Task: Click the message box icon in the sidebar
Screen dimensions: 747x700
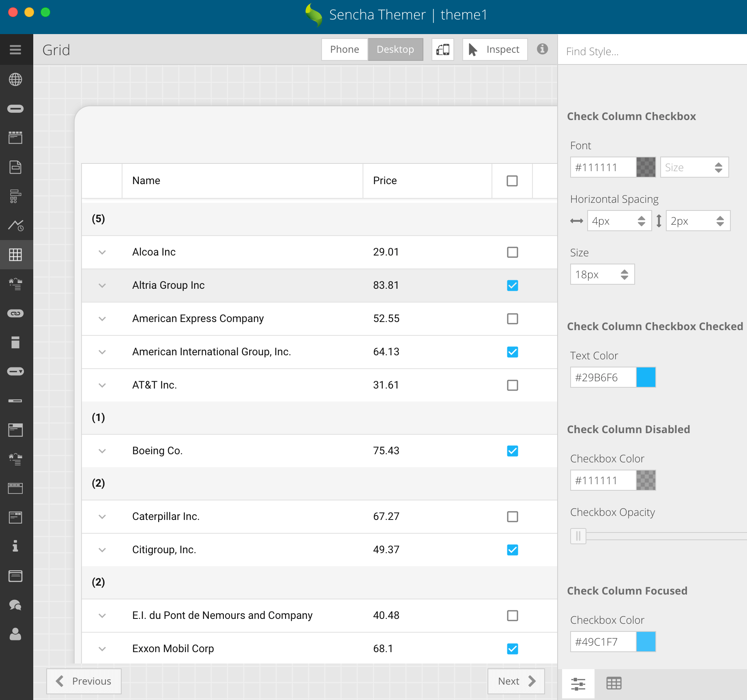Action: (15, 576)
